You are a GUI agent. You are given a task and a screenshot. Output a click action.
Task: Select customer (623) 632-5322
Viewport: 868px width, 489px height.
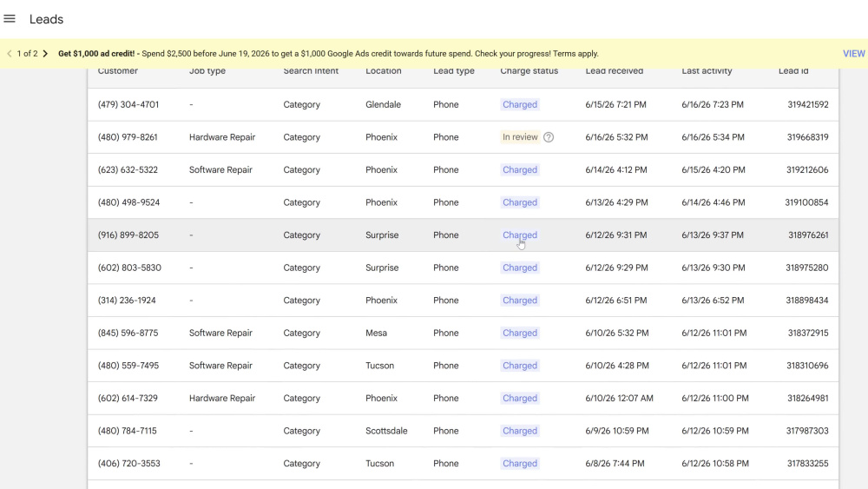pos(128,170)
